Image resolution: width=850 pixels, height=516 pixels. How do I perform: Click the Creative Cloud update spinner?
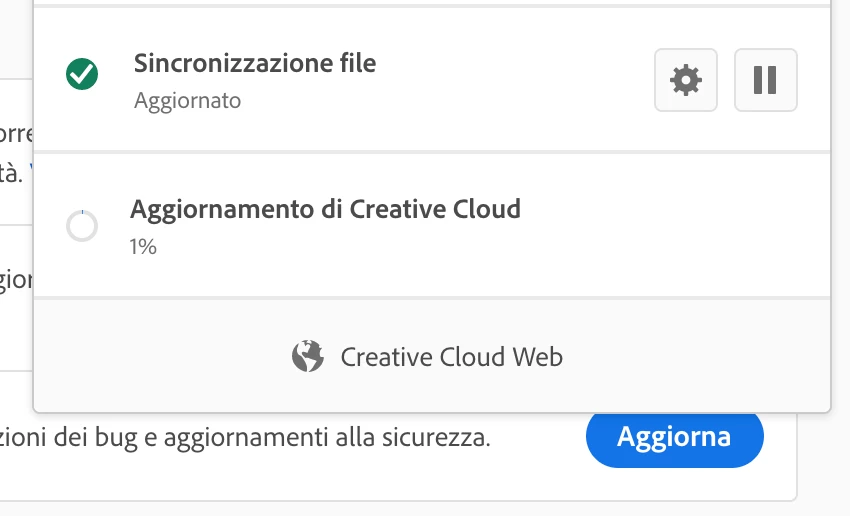(x=82, y=226)
